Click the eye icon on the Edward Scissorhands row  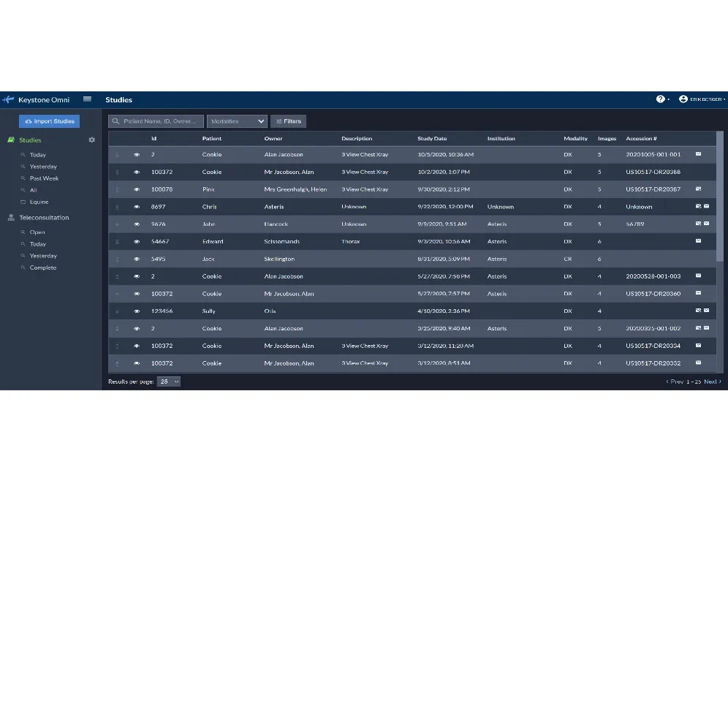point(136,241)
